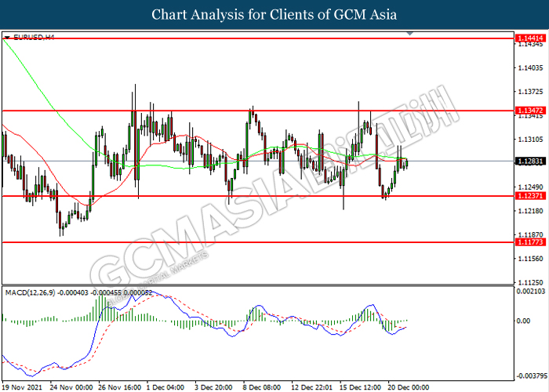Click the 24 Nov 00:00 time label

tap(71, 387)
